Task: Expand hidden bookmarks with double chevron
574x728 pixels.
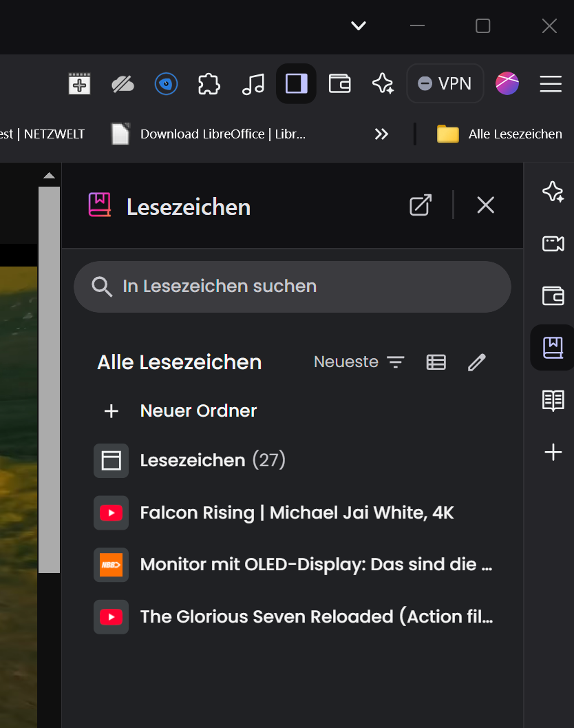Action: coord(381,134)
